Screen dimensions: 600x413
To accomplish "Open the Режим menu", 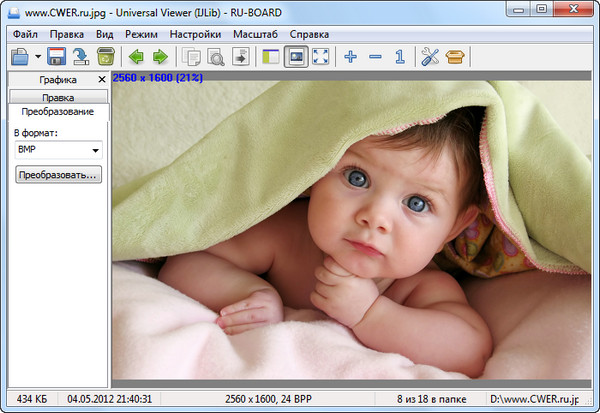I will (141, 33).
